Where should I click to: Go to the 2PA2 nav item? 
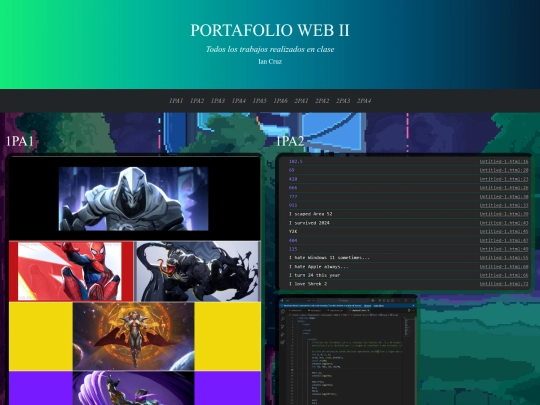click(x=322, y=101)
